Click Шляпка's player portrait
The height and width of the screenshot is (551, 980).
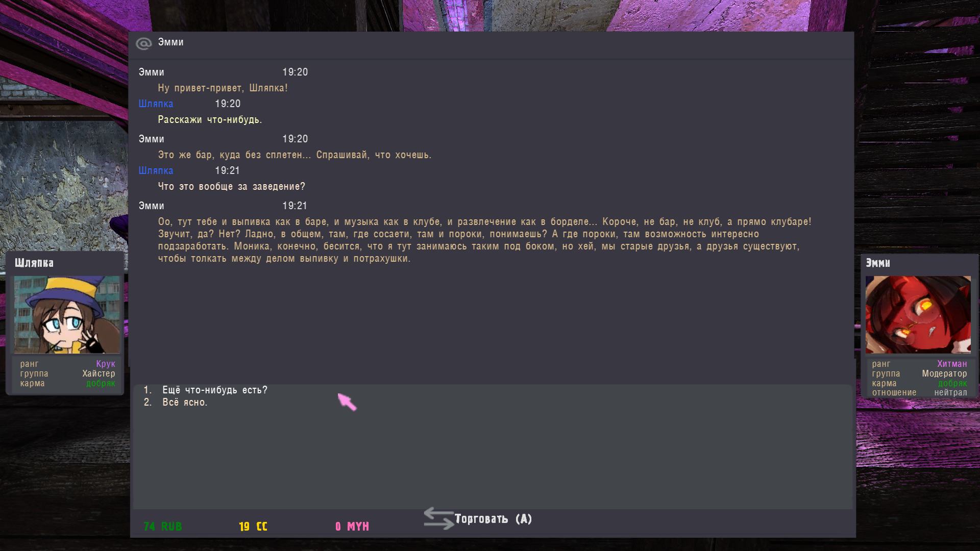67,315
